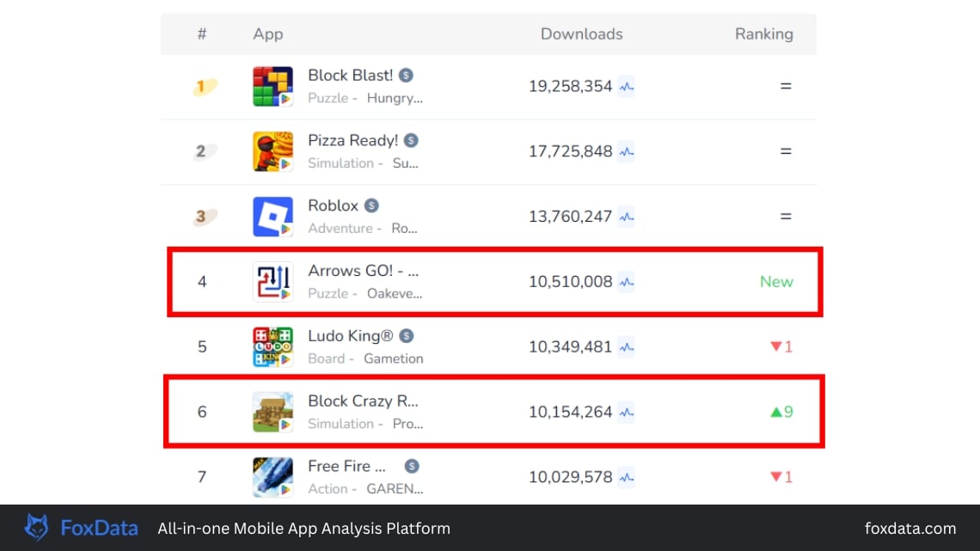Select the 10,154,264 downloads value
The height and width of the screenshot is (551, 980).
click(x=570, y=413)
